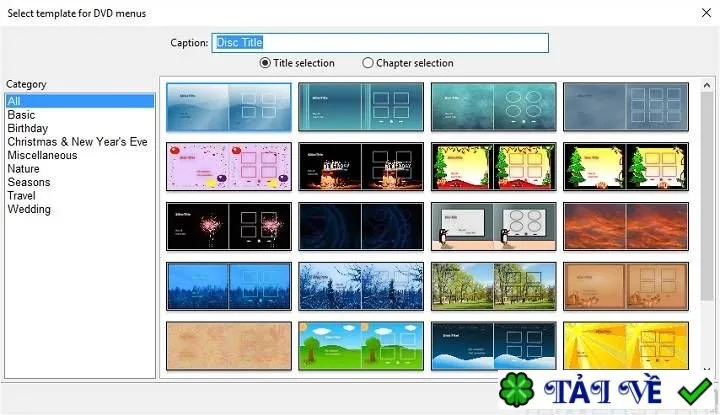This screenshot has height=415, width=720.
Task: Pick the yellow sun rays template
Action: click(626, 346)
